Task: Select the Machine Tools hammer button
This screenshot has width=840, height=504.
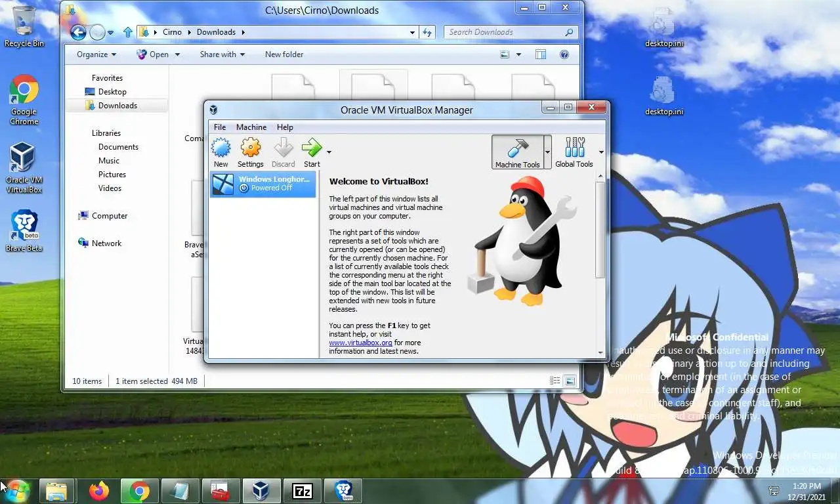Action: (517, 152)
